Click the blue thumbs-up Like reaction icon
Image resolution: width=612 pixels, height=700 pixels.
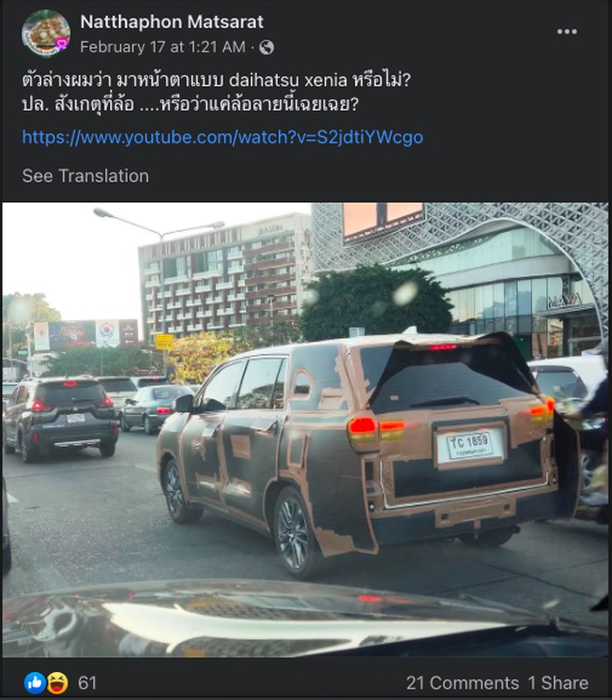click(x=35, y=683)
